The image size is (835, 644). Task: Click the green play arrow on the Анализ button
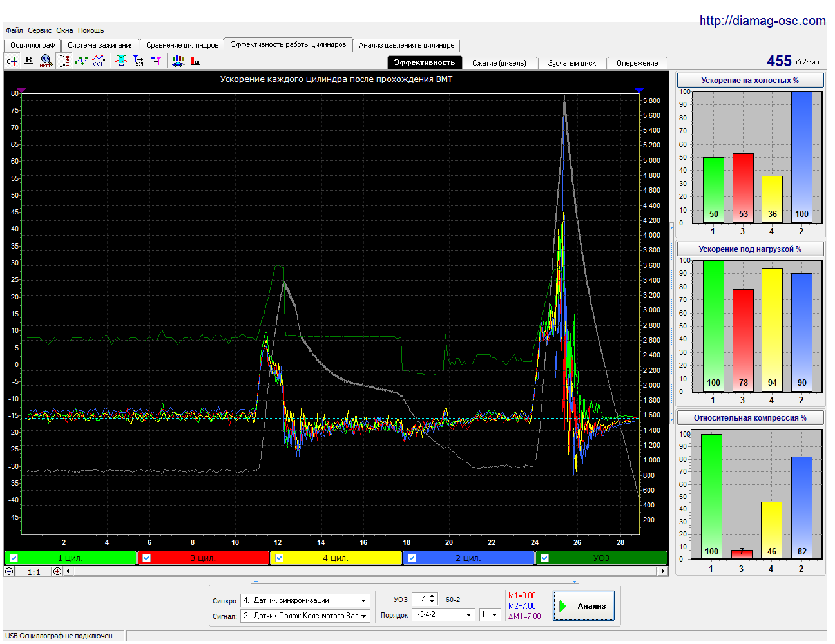coord(562,606)
